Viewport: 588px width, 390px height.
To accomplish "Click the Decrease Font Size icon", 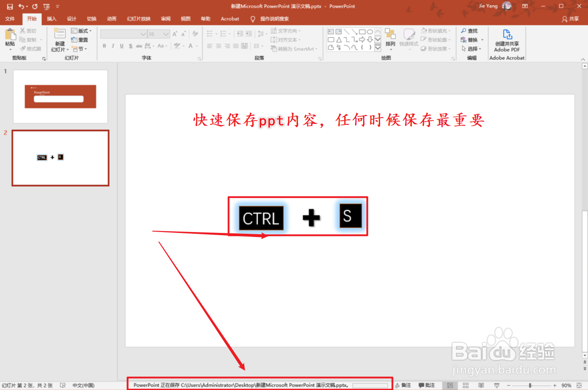I will (x=184, y=34).
